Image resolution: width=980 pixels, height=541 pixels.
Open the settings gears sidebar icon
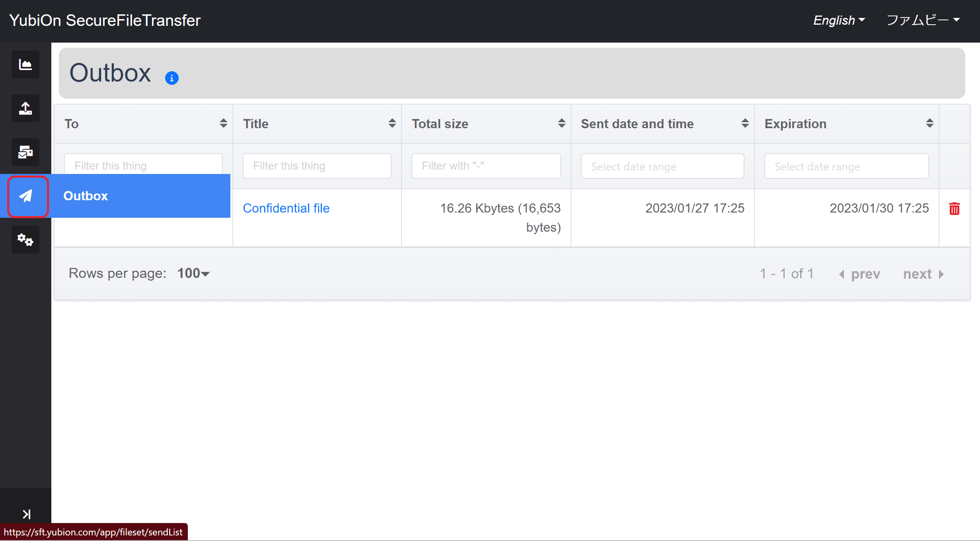(25, 240)
